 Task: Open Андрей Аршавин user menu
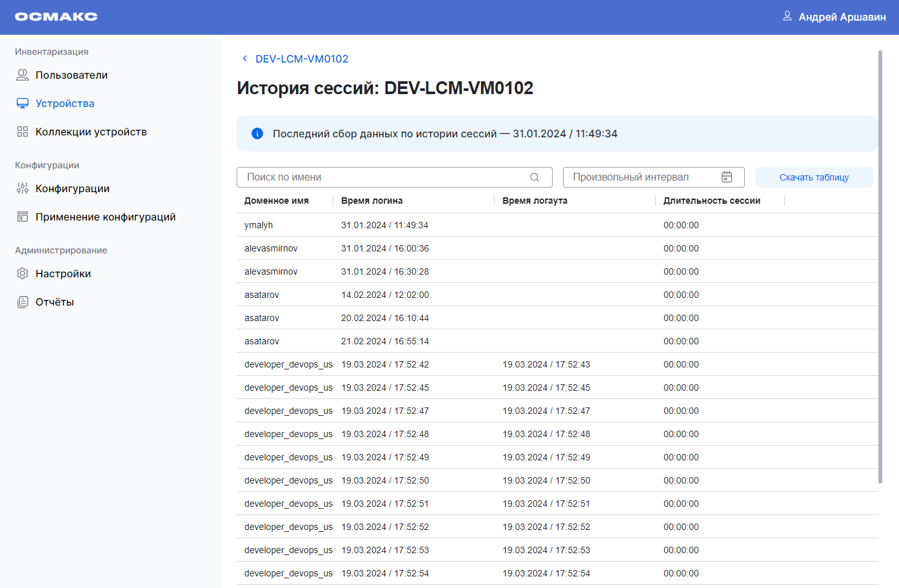[x=842, y=17]
